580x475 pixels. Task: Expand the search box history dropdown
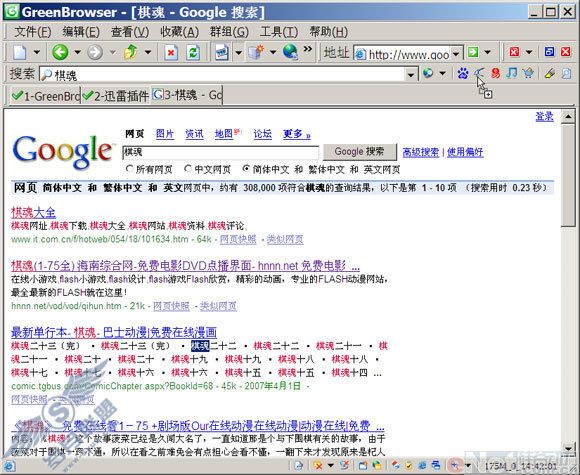tap(411, 75)
